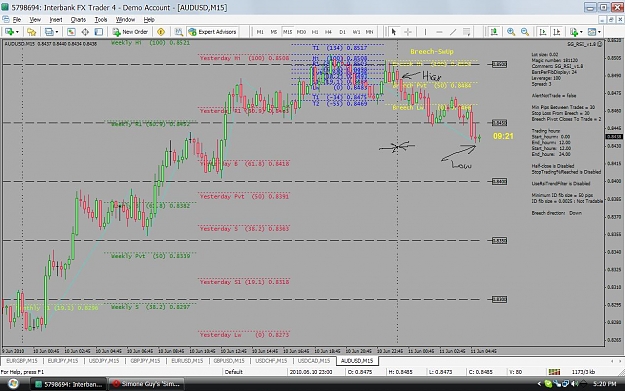Expand the indicators dropdown arrow

pyautogui.click(x=581, y=32)
